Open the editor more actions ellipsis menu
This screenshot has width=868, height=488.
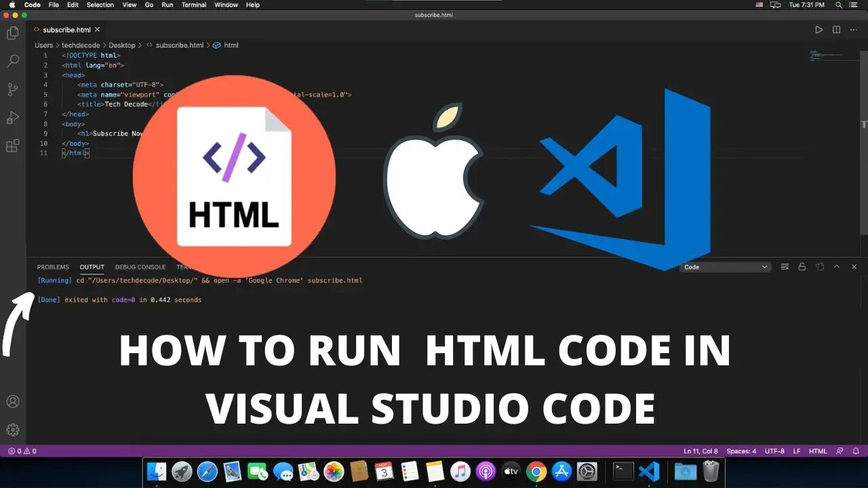coord(853,30)
